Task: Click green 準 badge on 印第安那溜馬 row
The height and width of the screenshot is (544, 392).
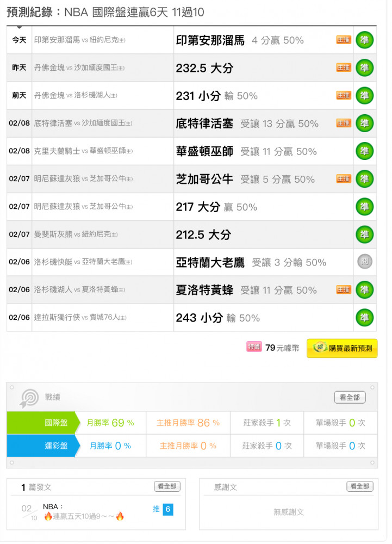Action: (x=364, y=40)
